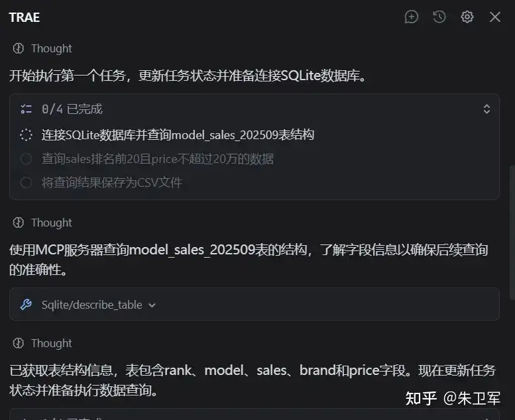Select the 将查询结果保存为CSV文件 task item

[x=112, y=183]
